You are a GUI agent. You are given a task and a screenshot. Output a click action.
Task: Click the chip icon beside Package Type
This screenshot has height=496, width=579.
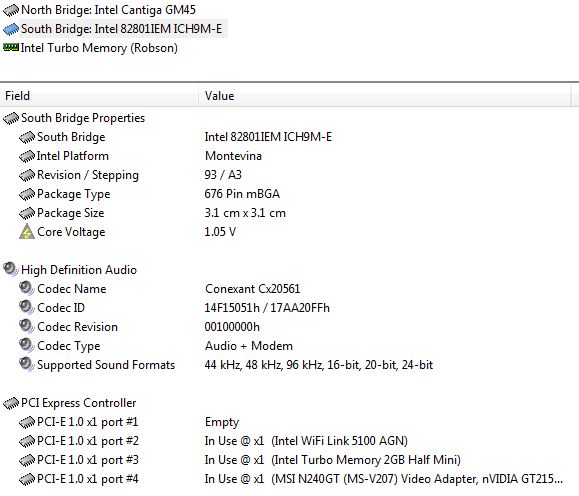tap(27, 194)
